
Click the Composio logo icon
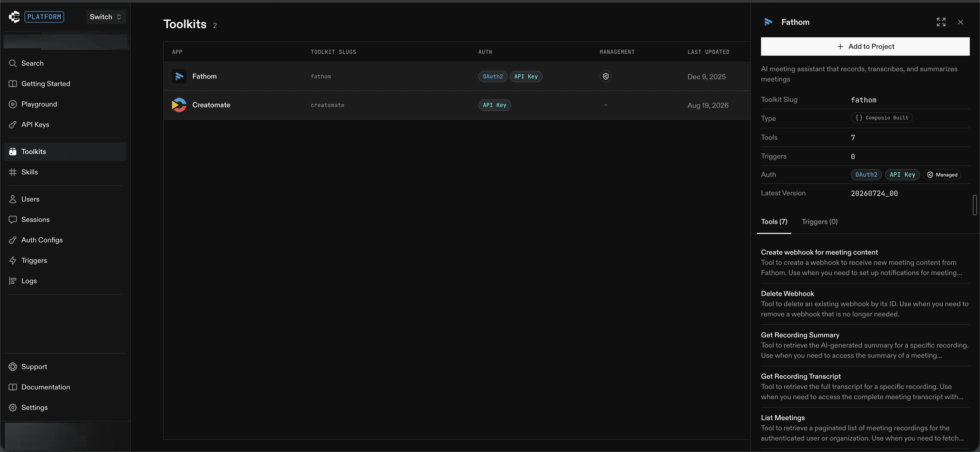[14, 16]
